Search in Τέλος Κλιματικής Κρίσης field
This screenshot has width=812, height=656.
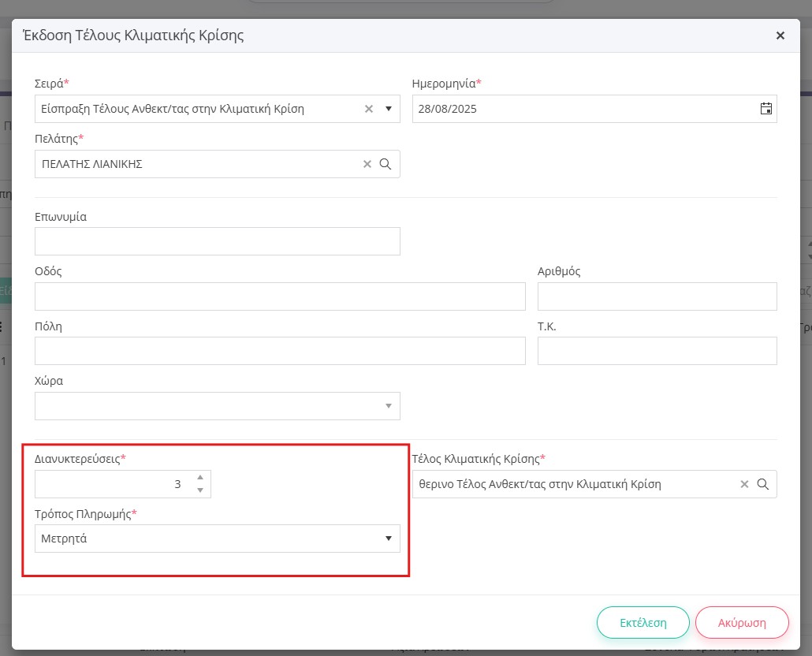(763, 484)
